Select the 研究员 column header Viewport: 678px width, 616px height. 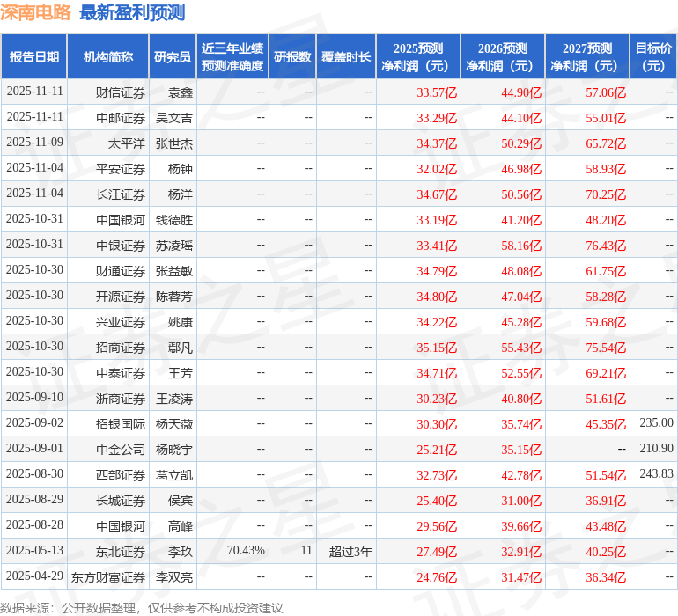click(173, 57)
